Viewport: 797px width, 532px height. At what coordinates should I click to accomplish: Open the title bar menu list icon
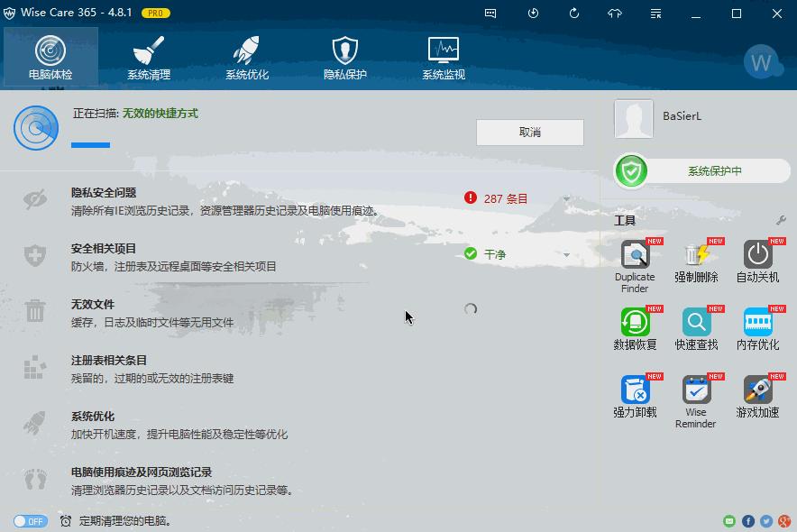pos(655,14)
